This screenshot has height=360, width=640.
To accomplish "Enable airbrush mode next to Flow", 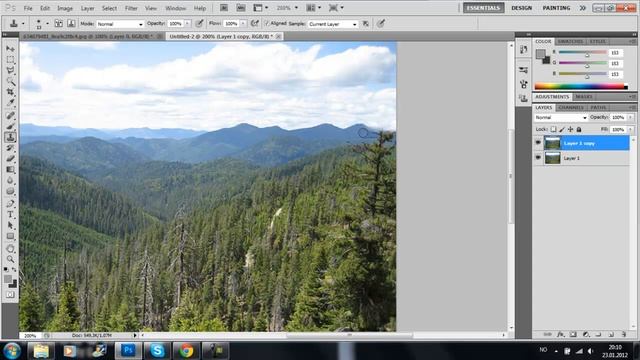I will tap(255, 24).
